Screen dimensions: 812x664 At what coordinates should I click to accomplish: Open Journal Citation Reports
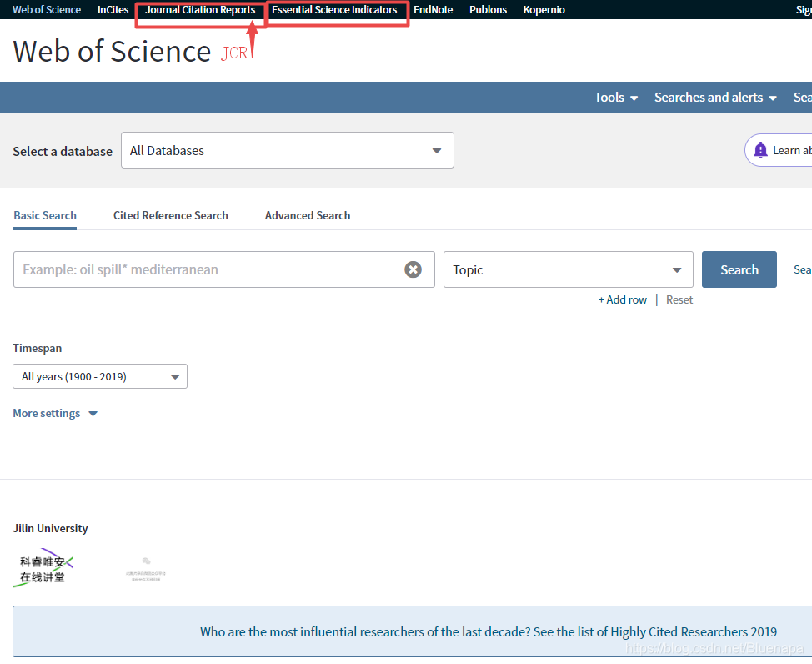pyautogui.click(x=200, y=9)
